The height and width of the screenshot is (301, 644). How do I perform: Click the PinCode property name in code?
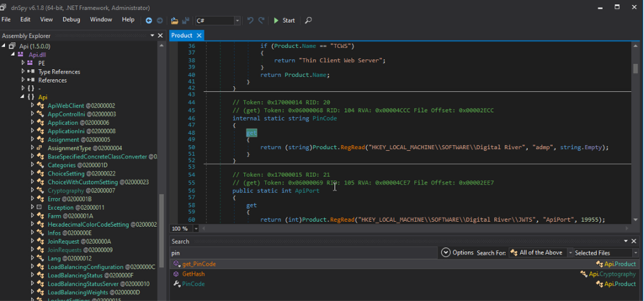[325, 118]
